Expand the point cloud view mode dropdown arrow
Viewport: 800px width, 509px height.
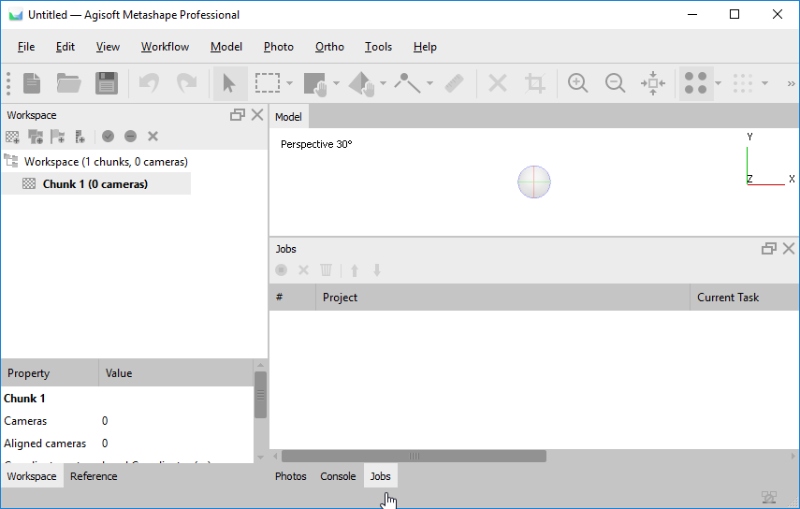click(x=718, y=83)
